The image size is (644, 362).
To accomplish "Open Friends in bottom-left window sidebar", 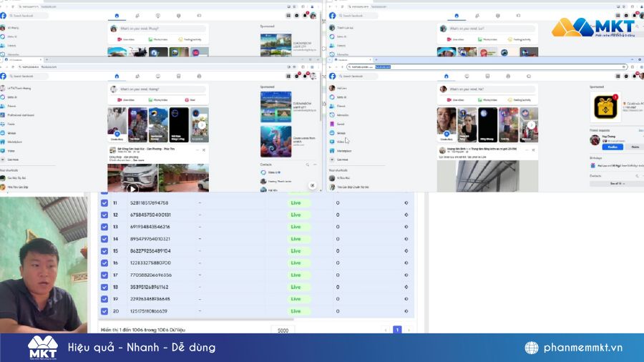I will pos(11,106).
